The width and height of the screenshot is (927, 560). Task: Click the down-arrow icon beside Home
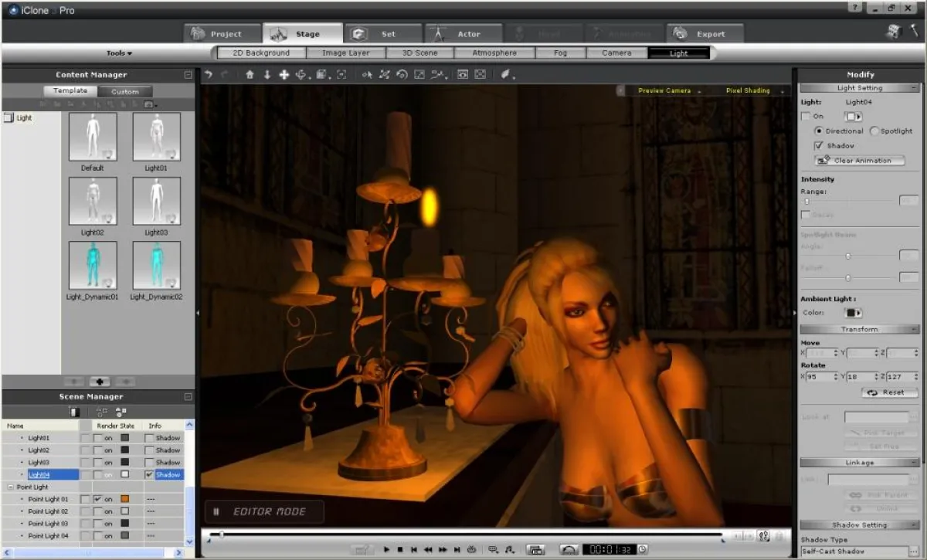267,75
